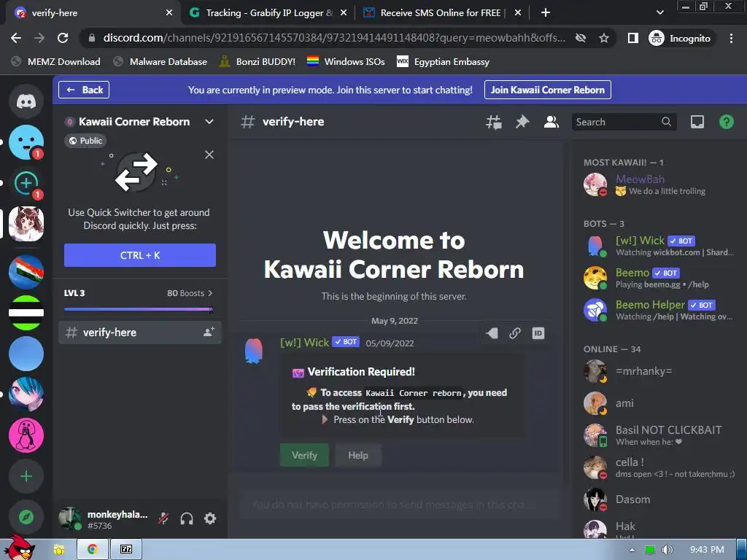The image size is (747, 560).
Task: Open a new browser tab
Action: (546, 13)
